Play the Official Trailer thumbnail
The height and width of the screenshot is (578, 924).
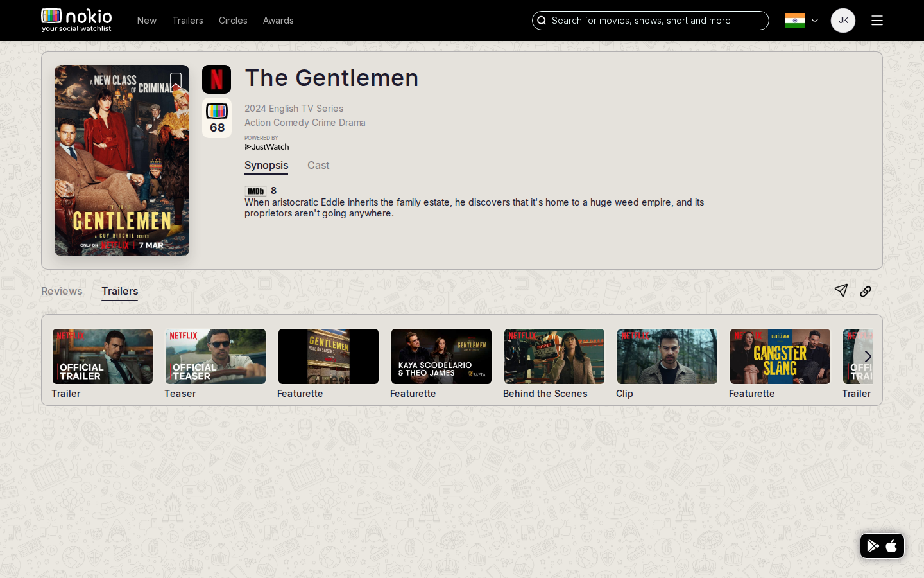(x=103, y=356)
